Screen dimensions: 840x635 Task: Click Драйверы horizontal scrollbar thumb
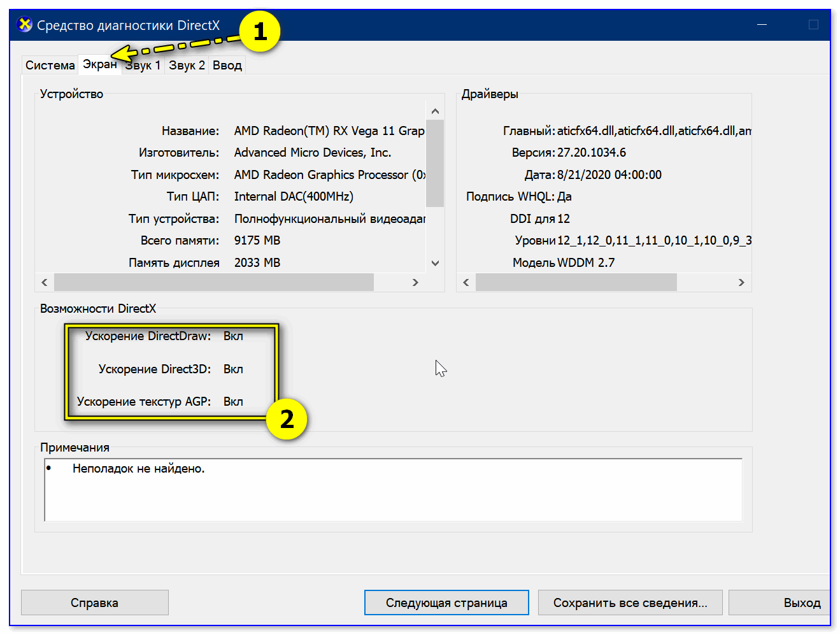click(x=576, y=282)
